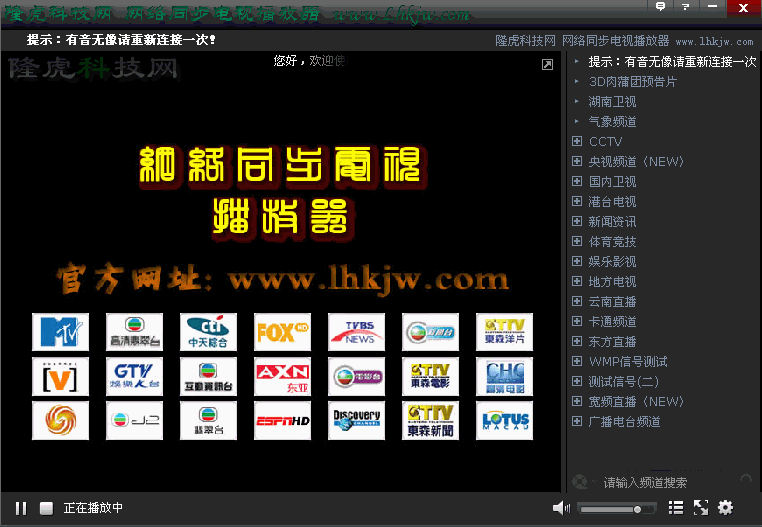Open the www.lhkjw.com link in the header
Image resolution: width=762 pixels, height=527 pixels.
(714, 42)
